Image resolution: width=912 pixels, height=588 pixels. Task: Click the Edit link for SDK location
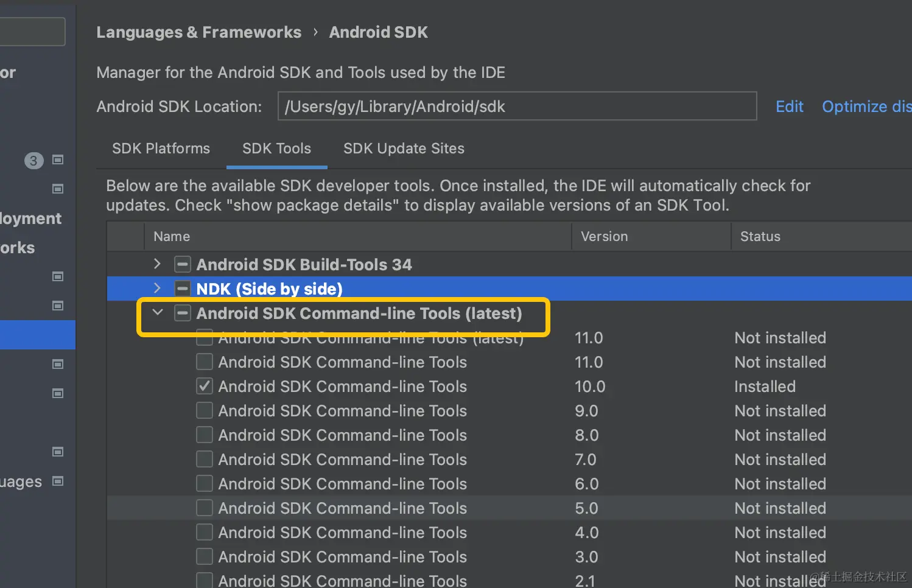click(x=790, y=107)
